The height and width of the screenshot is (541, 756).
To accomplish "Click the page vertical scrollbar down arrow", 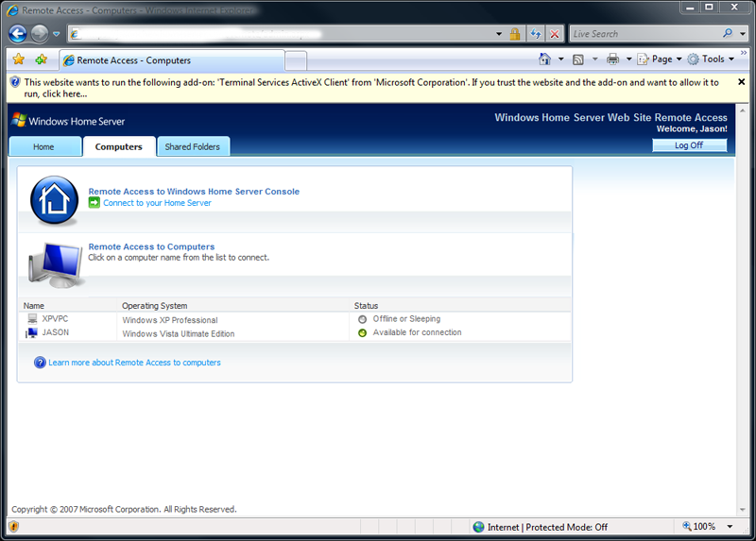I will [x=743, y=509].
